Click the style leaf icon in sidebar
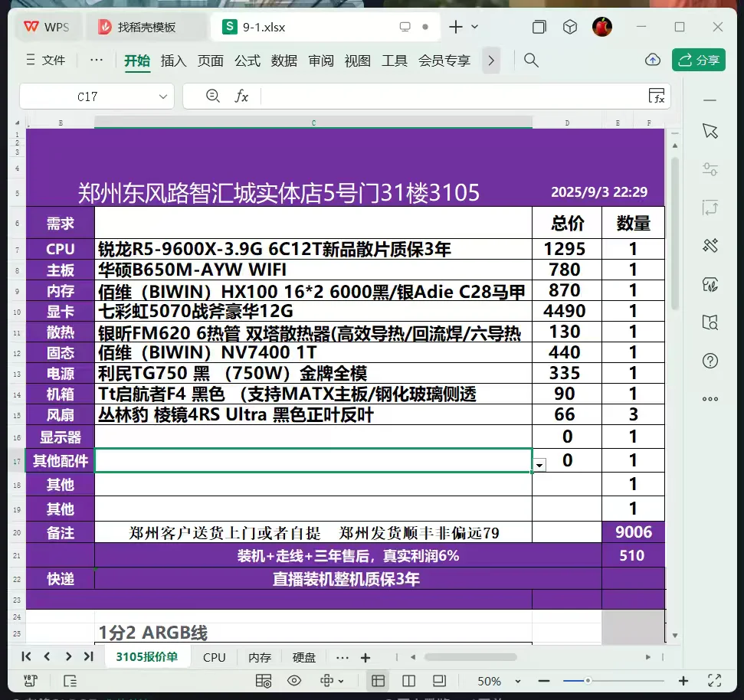 710,285
